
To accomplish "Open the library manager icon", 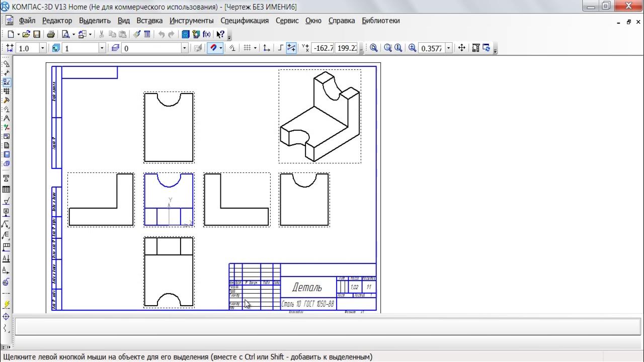I will coord(185,34).
